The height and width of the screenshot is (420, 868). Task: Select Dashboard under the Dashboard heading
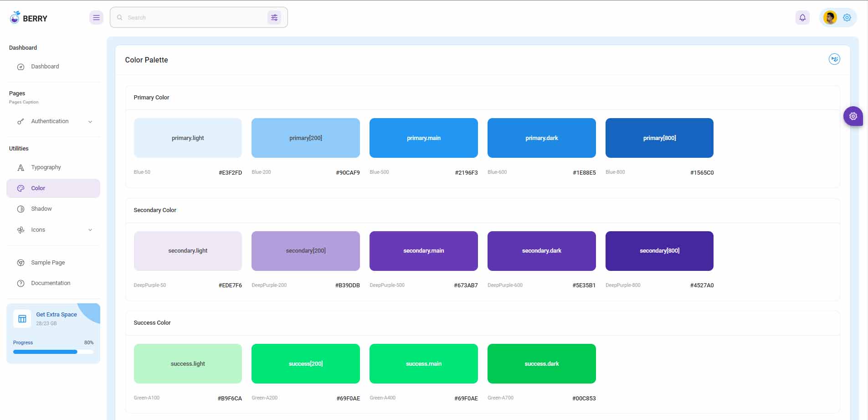pyautogui.click(x=45, y=66)
